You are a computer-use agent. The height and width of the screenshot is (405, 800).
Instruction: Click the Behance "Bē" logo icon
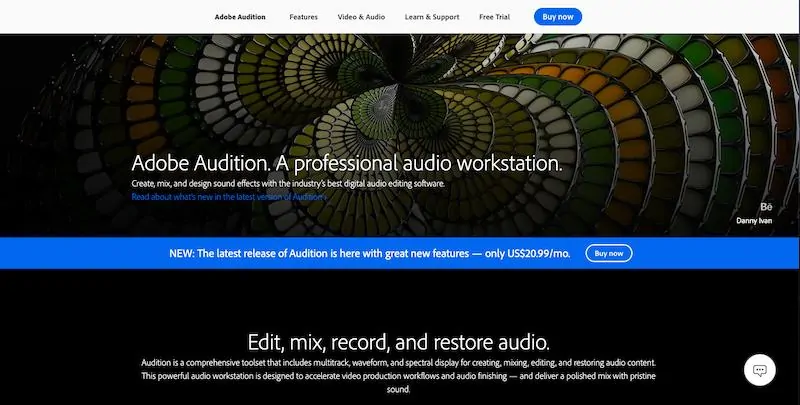tap(767, 204)
